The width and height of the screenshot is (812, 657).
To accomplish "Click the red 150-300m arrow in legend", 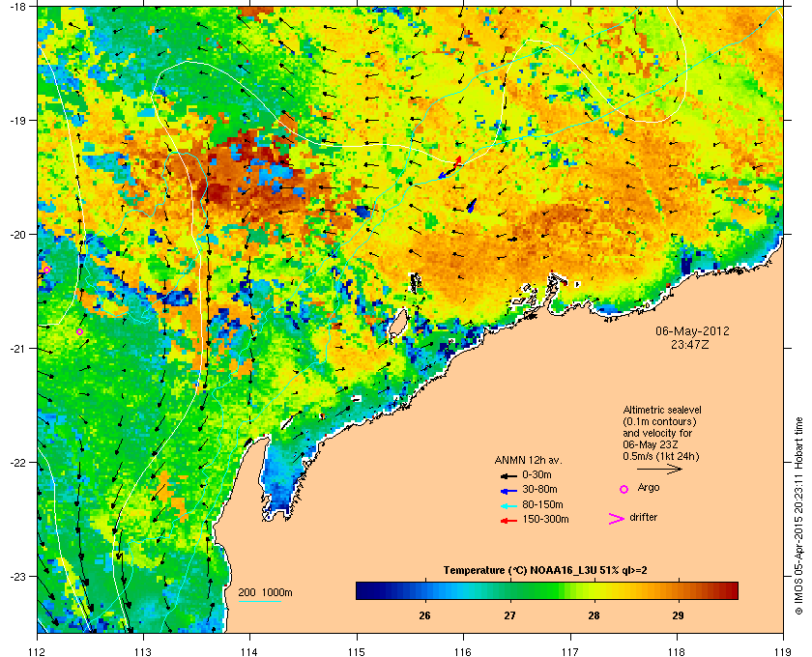I will pyautogui.click(x=508, y=521).
